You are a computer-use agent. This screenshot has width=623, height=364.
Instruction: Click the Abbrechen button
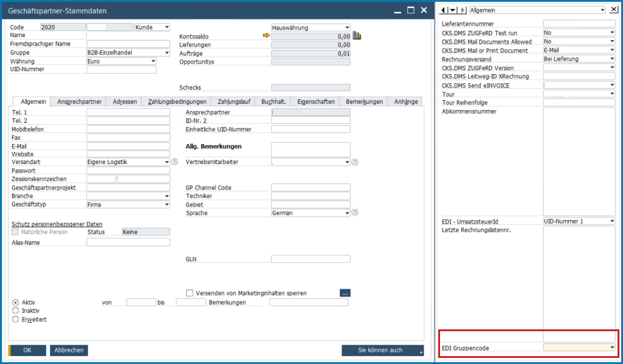[69, 350]
